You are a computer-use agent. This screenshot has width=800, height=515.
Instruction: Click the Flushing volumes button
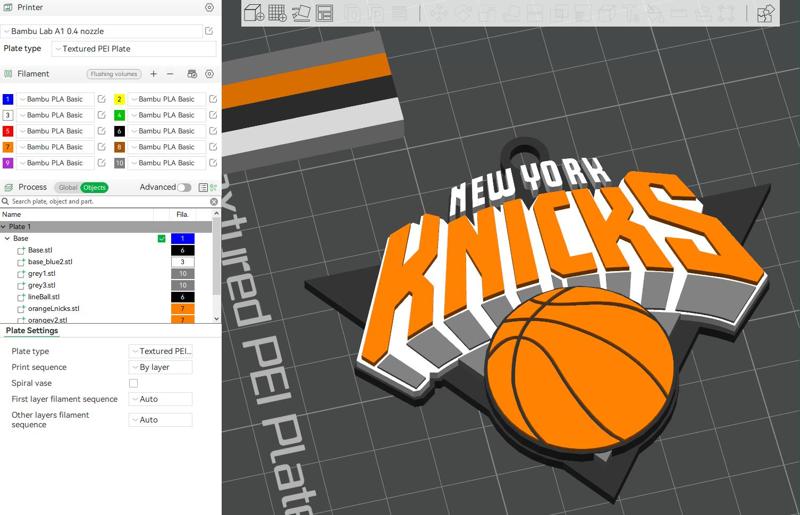(x=113, y=74)
